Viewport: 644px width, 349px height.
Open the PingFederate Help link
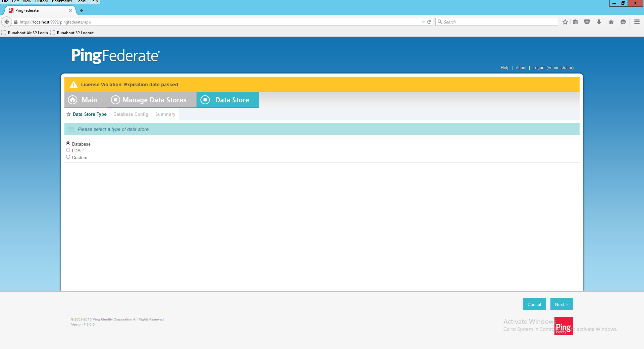click(x=505, y=68)
